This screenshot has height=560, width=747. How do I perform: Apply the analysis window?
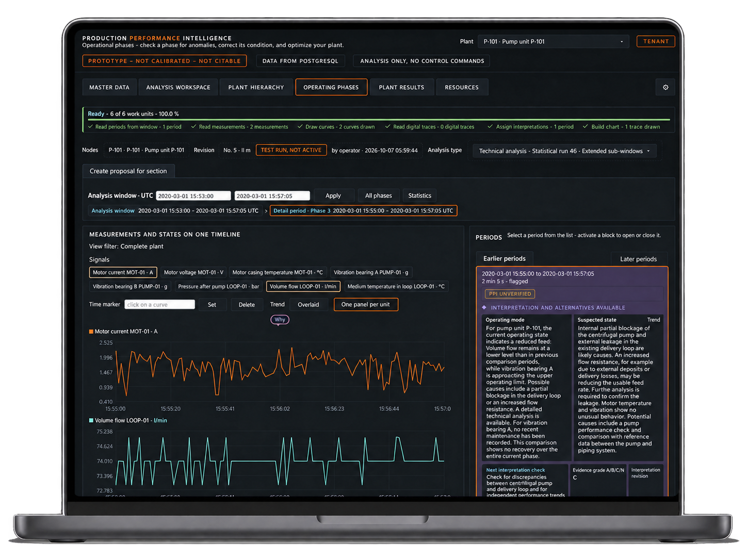coord(333,195)
